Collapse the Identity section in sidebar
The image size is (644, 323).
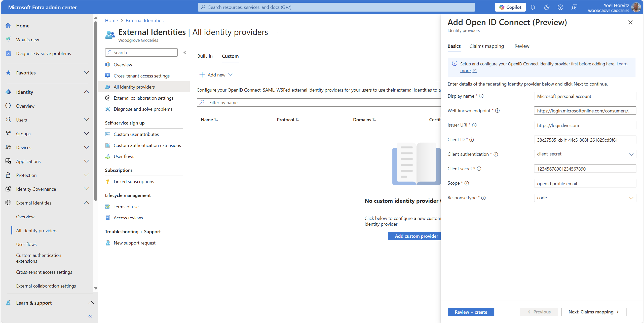click(86, 92)
